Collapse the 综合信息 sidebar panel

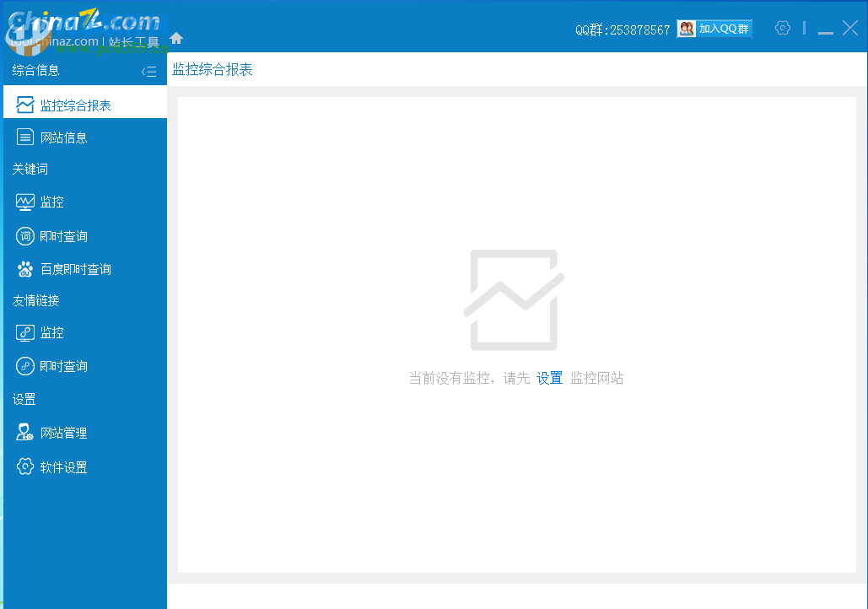point(148,71)
